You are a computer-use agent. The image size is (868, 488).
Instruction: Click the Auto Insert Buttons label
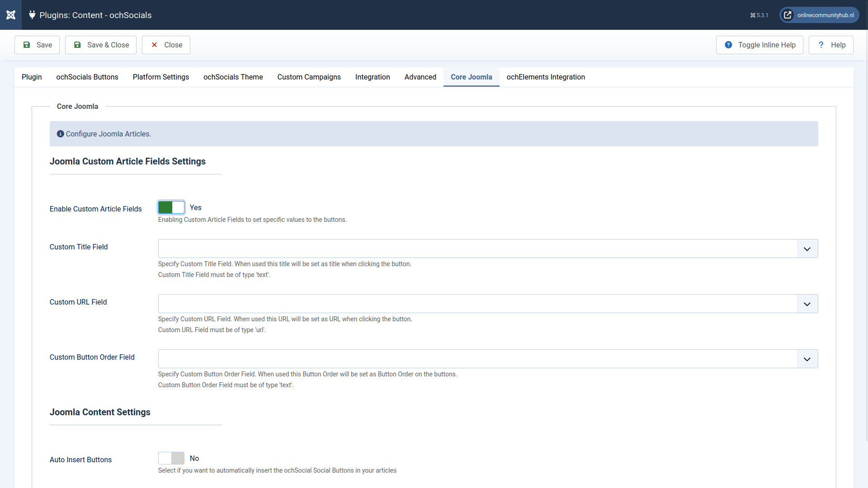[x=80, y=460]
